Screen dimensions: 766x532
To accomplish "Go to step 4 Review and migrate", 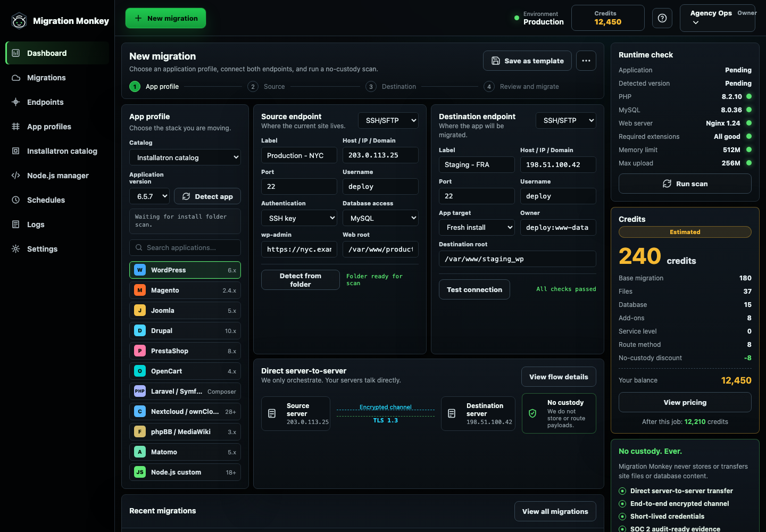I will [x=521, y=86].
